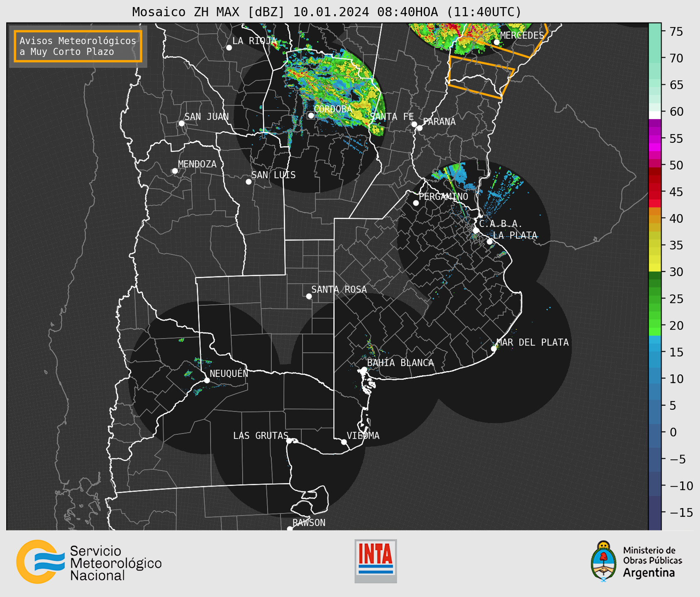This screenshot has height=597, width=700.
Task: Click the Avisos Meteorológicos a Muy Corto Plazo legend box
Action: tap(78, 46)
